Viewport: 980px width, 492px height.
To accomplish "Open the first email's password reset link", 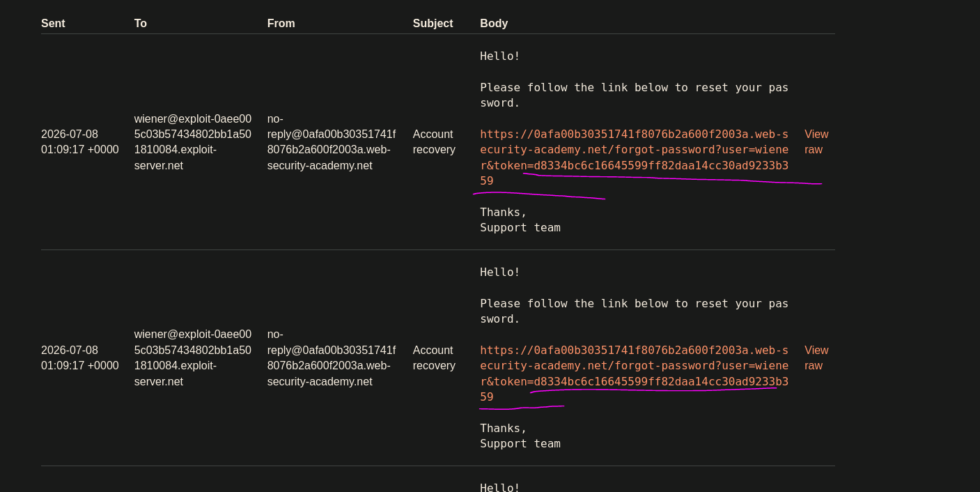I will [635, 157].
